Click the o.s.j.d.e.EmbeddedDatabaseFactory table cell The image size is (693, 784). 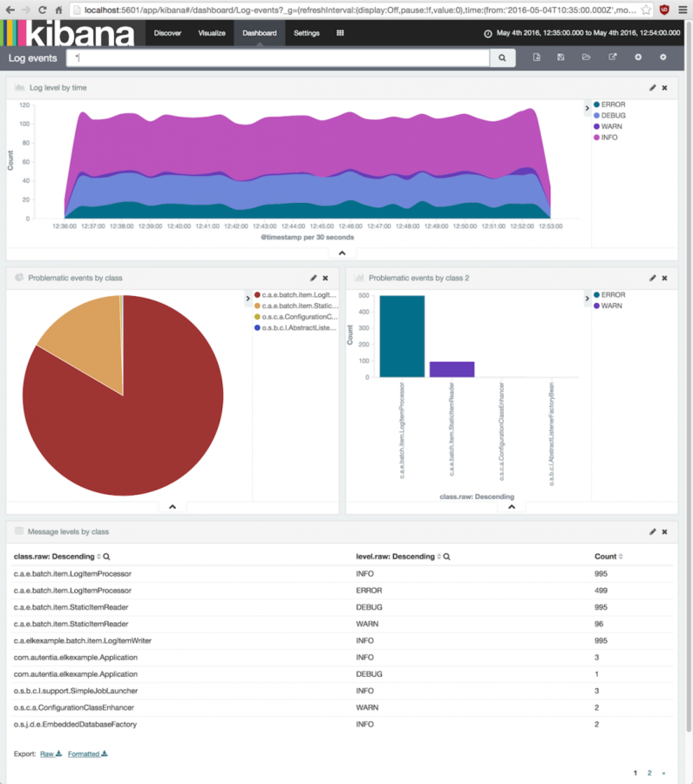(x=75, y=725)
